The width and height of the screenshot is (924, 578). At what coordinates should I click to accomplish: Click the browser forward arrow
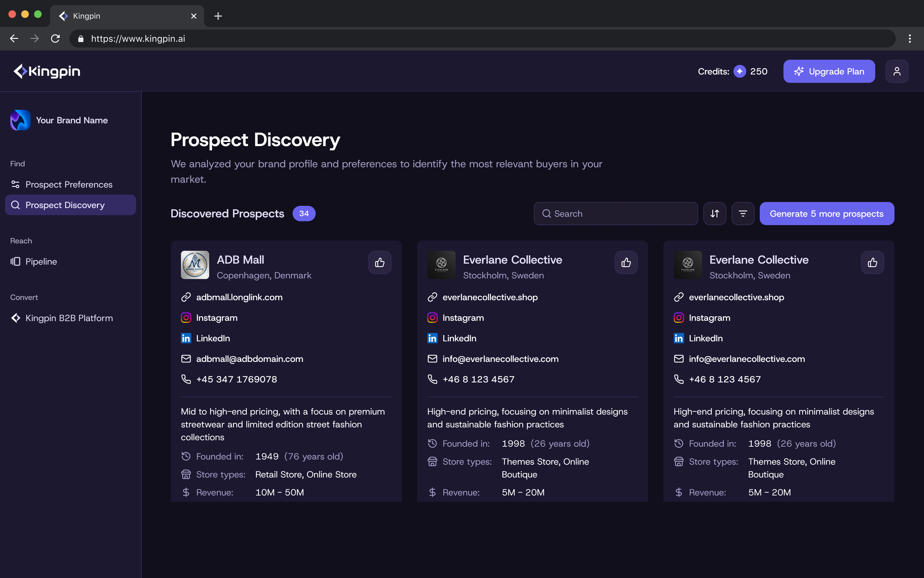click(x=35, y=39)
